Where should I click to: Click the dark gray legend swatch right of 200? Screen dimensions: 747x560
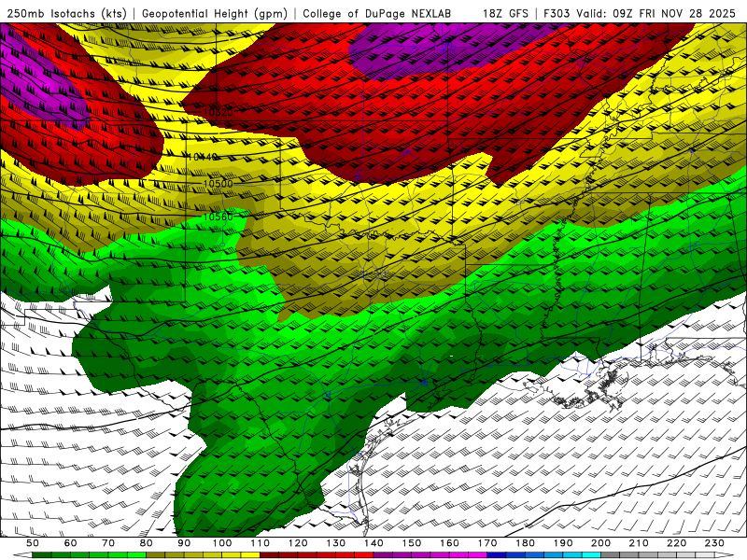click(611, 555)
